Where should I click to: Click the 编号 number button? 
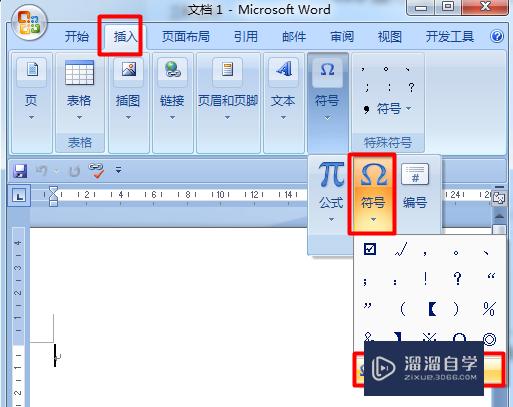click(x=415, y=187)
